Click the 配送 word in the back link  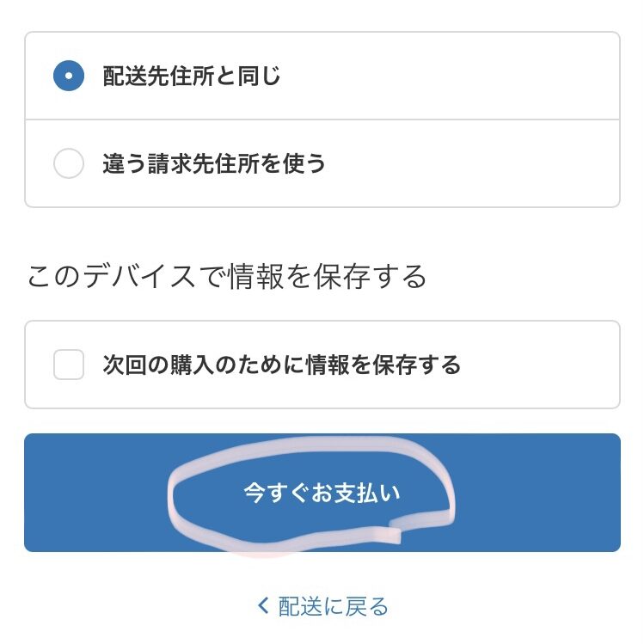(300, 606)
